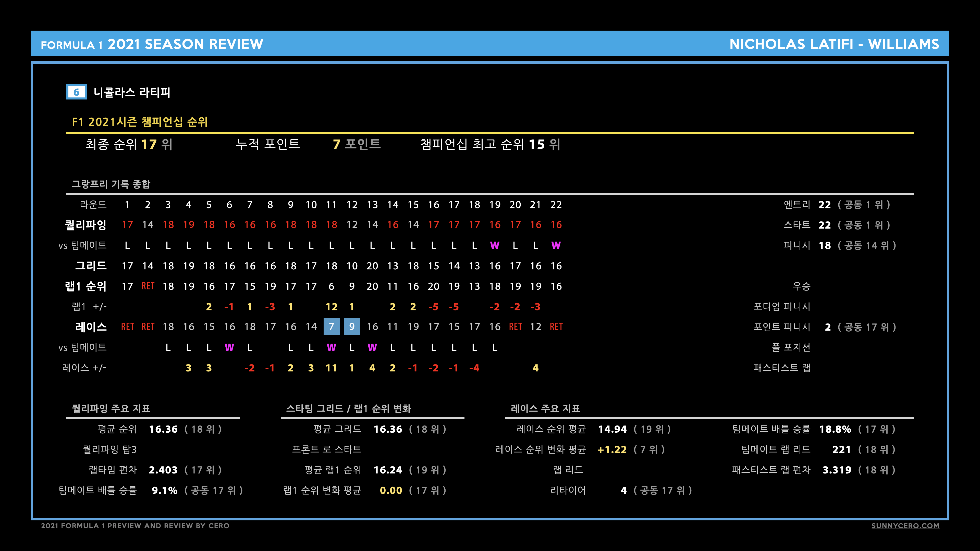Click the 포디엄 피니시 label

782,306
